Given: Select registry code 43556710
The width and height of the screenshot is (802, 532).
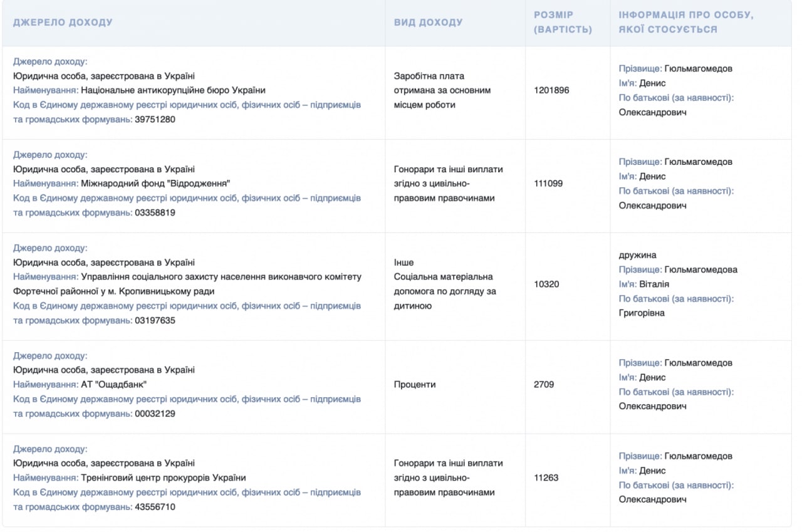Looking at the screenshot, I should 155,506.
